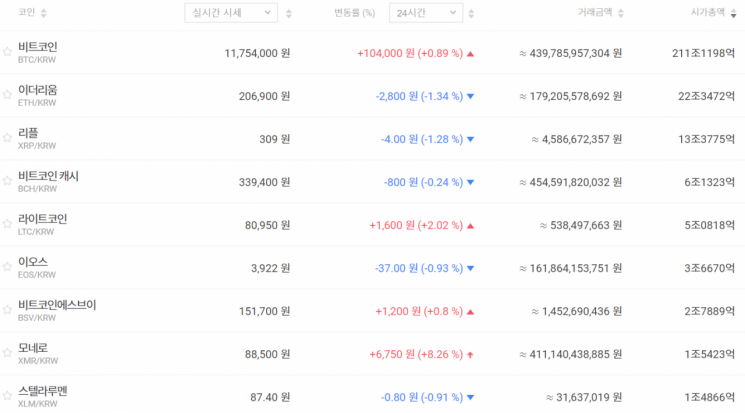Click the 439,785,957,304 원 trading volume
The height and width of the screenshot is (413, 745).
[x=571, y=53]
